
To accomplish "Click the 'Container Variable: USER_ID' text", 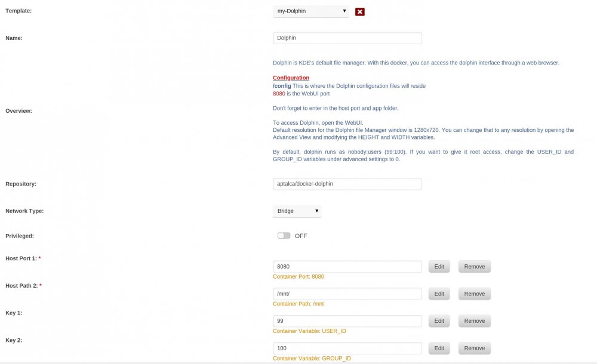I will click(x=309, y=331).
